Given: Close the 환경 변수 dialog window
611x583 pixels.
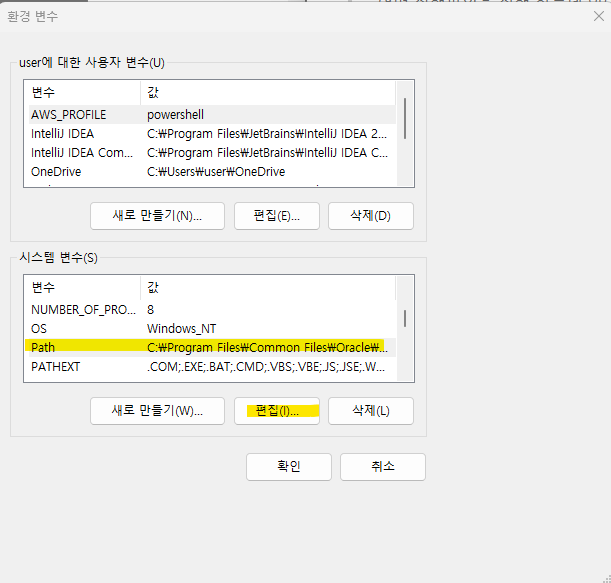Looking at the screenshot, I should [x=599, y=16].
